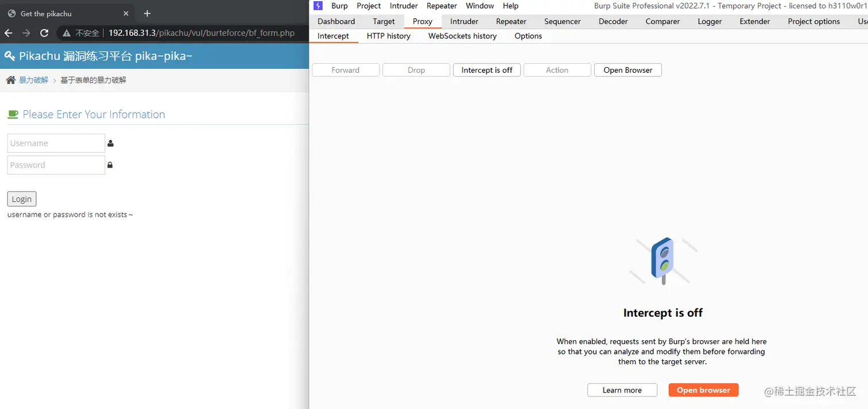Switch to the Repeater tab
The image size is (868, 409).
tap(511, 21)
